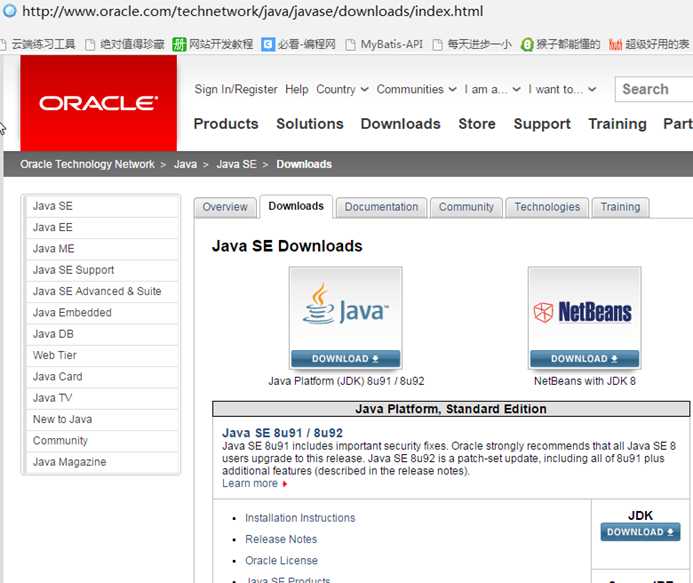Open the Java SE 8u91 / 8u92 heading link
Screen dimensions: 693x583
pyautogui.click(x=282, y=433)
